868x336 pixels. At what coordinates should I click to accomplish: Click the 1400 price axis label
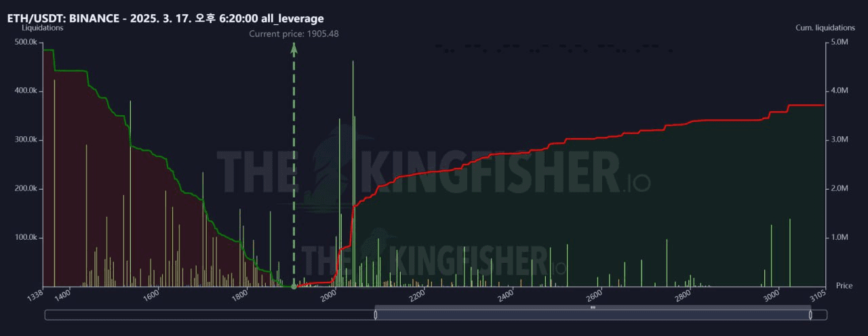pos(62,294)
